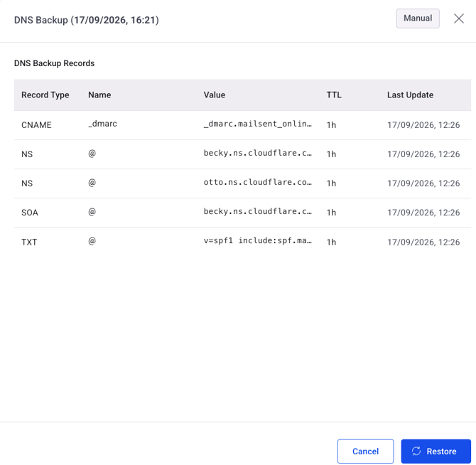Select the TTL column header

click(x=334, y=95)
